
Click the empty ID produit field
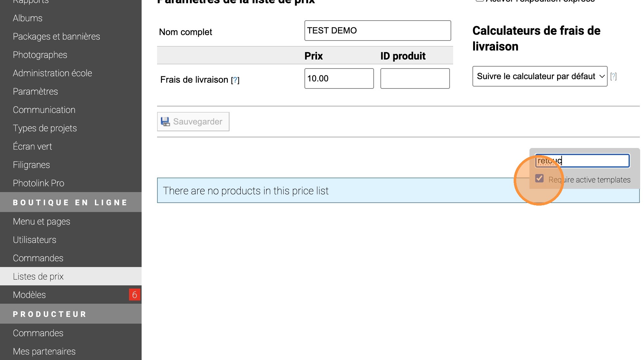pos(415,78)
